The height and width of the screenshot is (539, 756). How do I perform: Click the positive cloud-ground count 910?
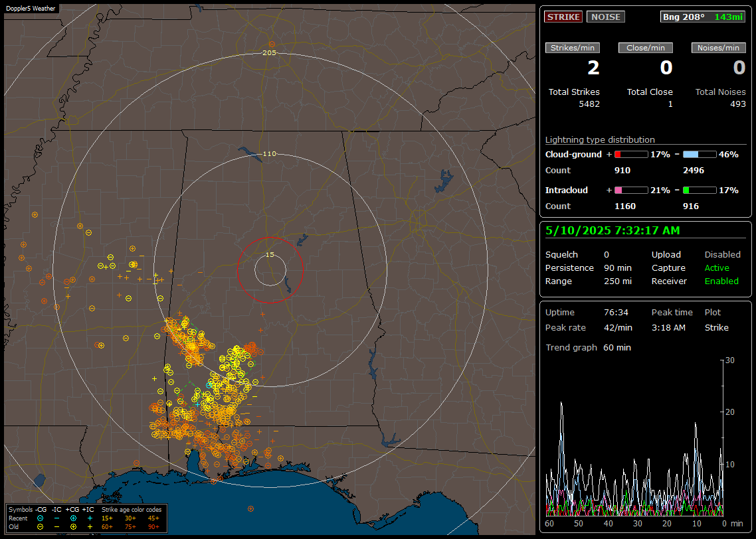622,171
